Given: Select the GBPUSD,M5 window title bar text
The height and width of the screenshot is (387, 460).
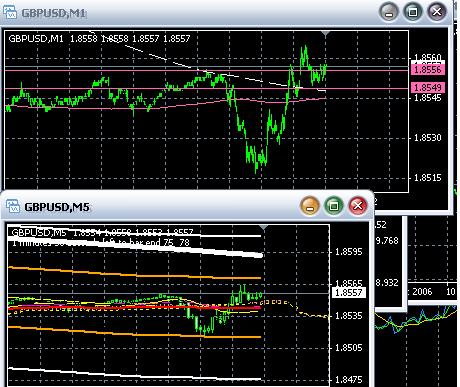Looking at the screenshot, I should pos(57,207).
